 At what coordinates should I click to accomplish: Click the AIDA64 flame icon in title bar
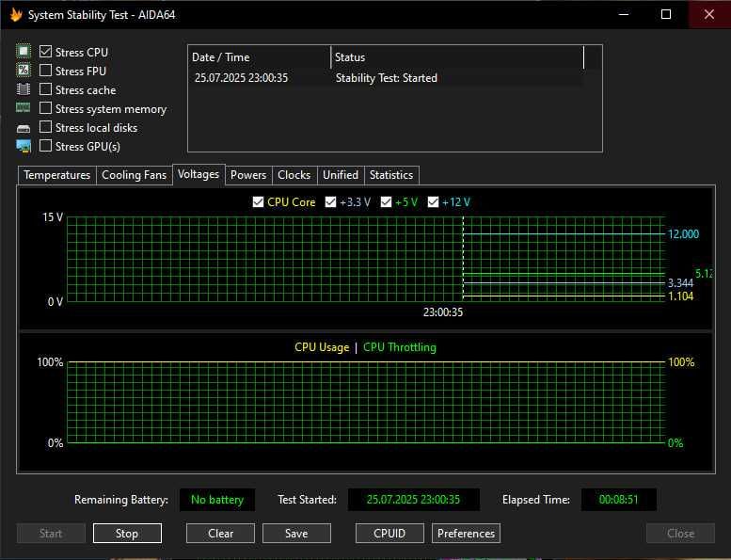click(16, 15)
